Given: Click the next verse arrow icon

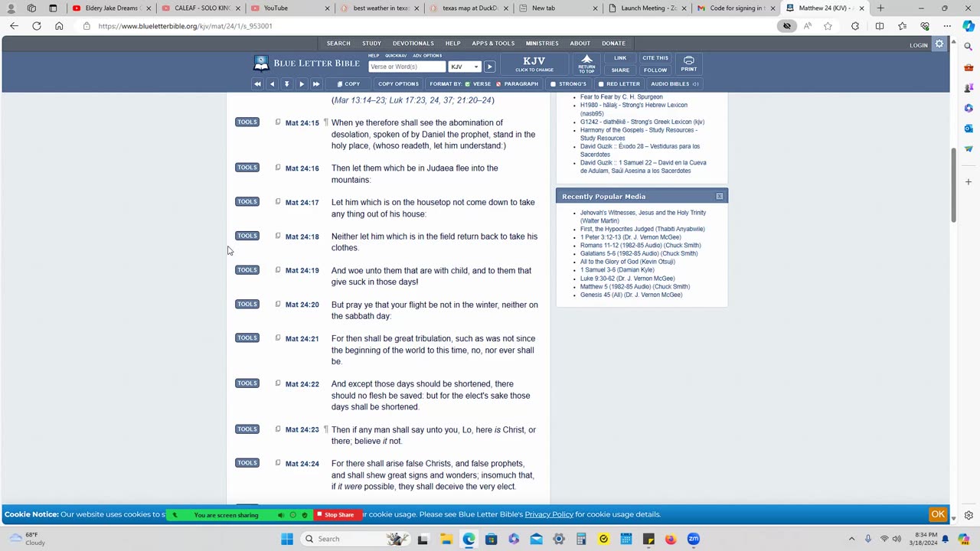Looking at the screenshot, I should 301,83.
